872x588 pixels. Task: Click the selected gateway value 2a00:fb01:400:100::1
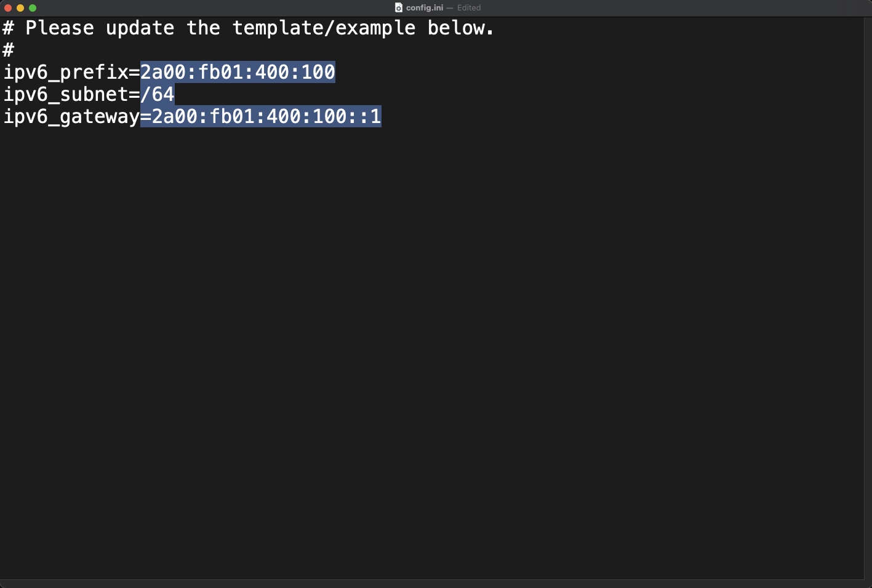pyautogui.click(x=266, y=117)
